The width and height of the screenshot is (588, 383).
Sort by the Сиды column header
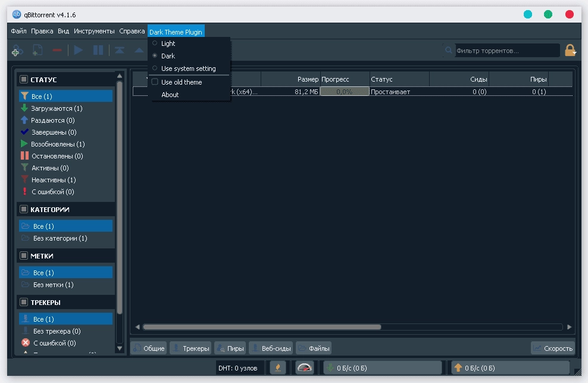click(459, 79)
